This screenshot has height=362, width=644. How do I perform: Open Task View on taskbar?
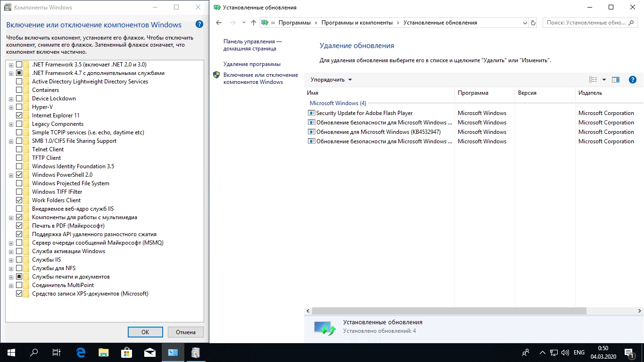57,353
